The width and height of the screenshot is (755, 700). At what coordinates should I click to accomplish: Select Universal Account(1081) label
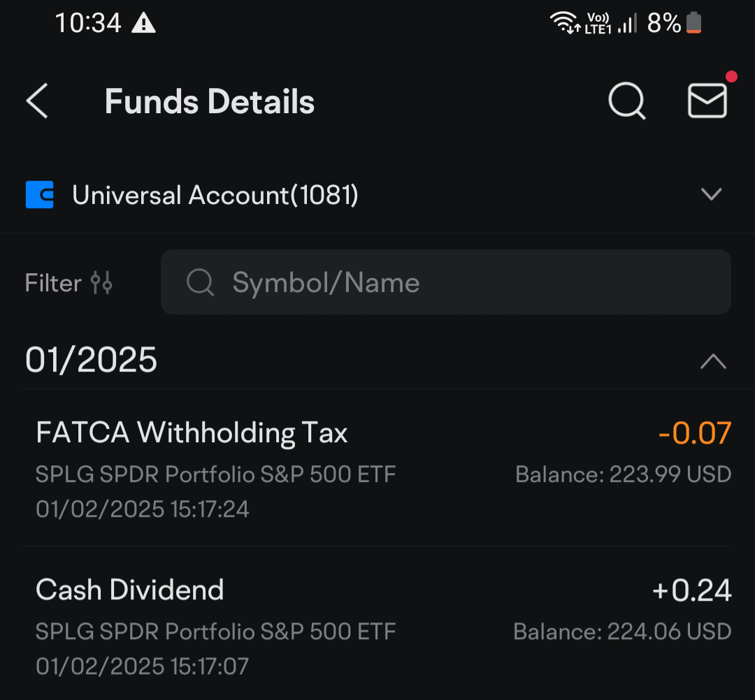click(215, 195)
